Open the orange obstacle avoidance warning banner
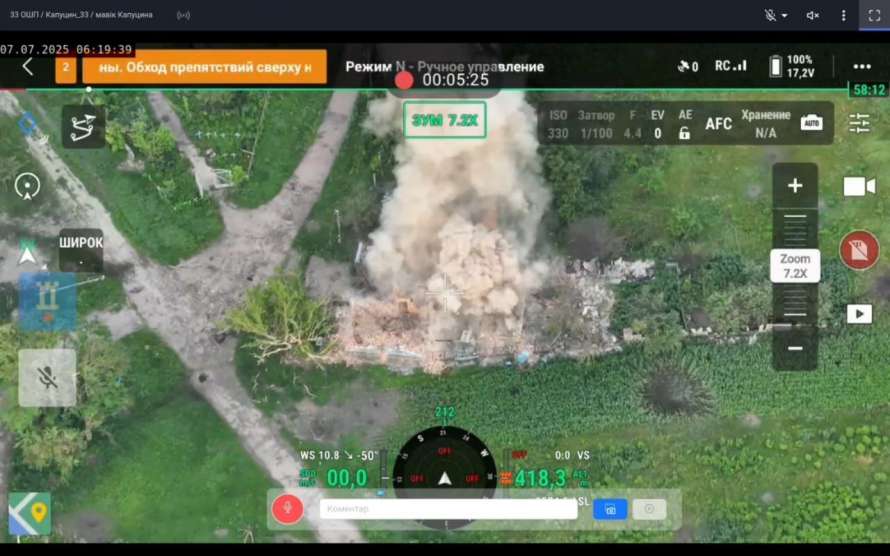This screenshot has height=556, width=890. click(204, 67)
